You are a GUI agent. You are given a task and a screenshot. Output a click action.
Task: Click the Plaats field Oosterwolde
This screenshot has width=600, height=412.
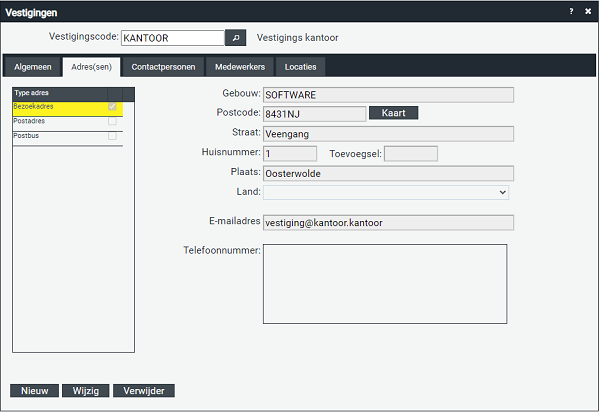click(388, 173)
